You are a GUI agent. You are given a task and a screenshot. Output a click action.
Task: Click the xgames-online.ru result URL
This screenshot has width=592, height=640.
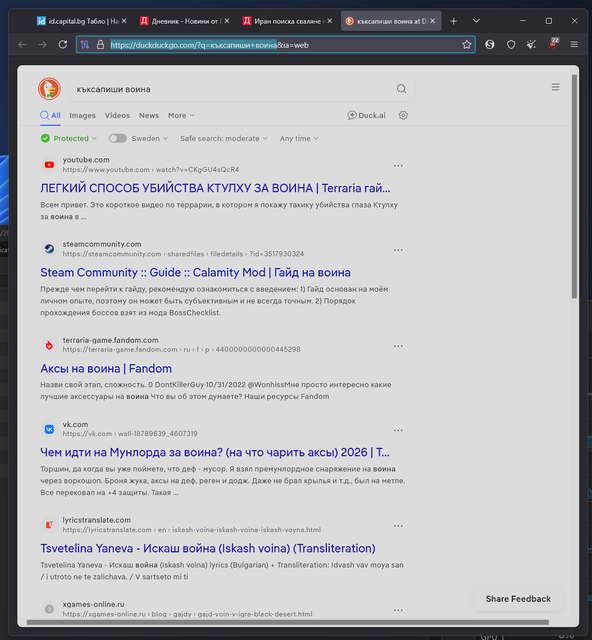(x=187, y=614)
